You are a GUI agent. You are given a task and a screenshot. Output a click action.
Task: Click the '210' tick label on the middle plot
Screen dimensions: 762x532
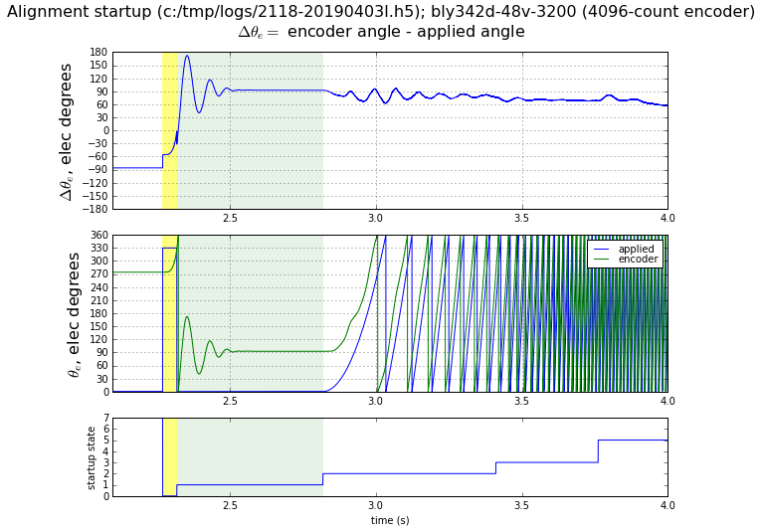(x=98, y=300)
